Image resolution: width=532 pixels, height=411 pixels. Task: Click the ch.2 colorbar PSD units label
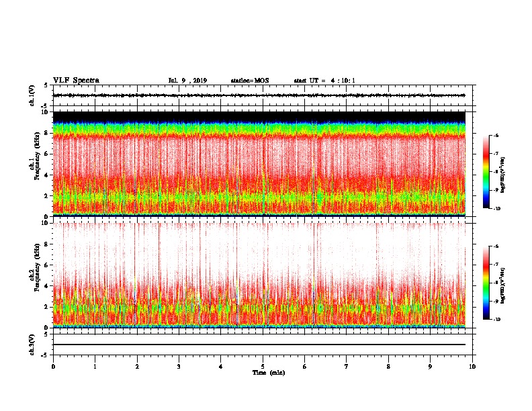click(x=502, y=285)
